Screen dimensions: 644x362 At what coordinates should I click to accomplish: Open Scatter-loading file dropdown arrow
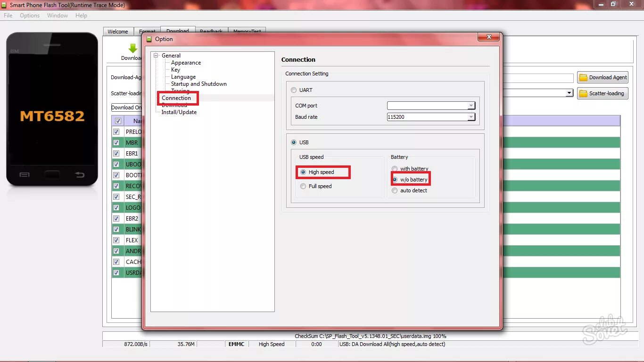(x=570, y=93)
